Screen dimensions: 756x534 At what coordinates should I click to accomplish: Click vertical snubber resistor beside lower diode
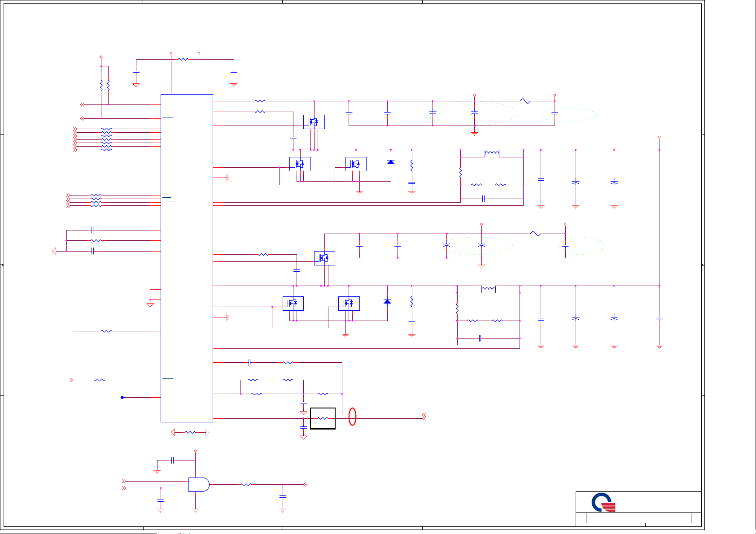412,302
